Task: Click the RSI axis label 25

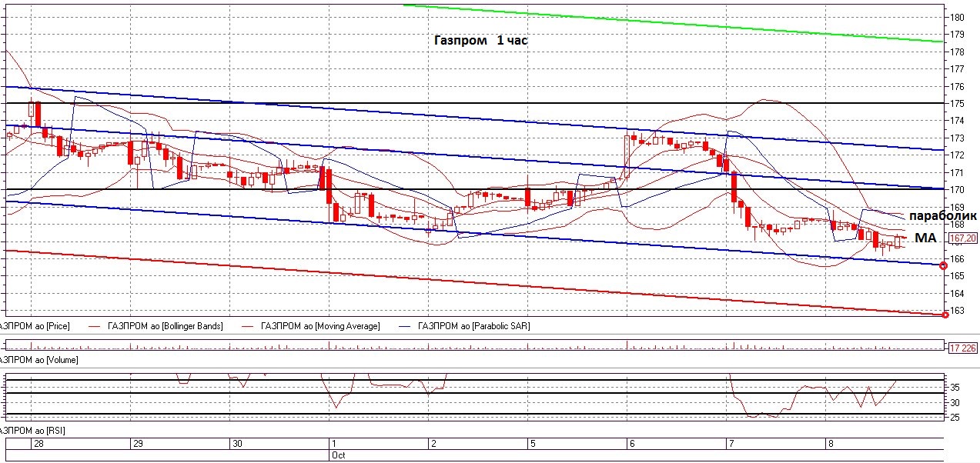Action: click(955, 418)
